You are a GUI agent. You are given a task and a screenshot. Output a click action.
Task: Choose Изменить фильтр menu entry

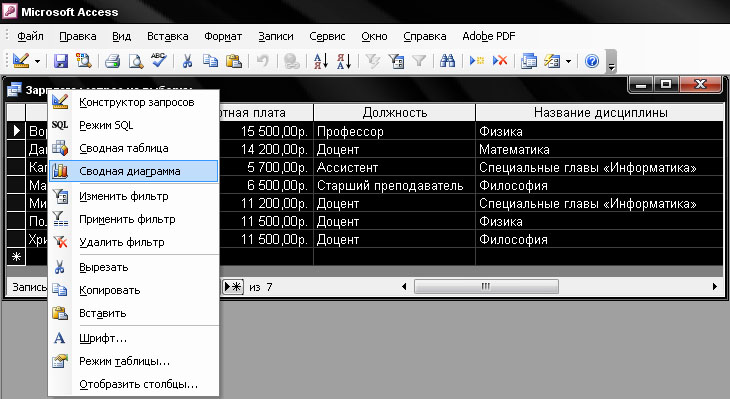coord(133,196)
